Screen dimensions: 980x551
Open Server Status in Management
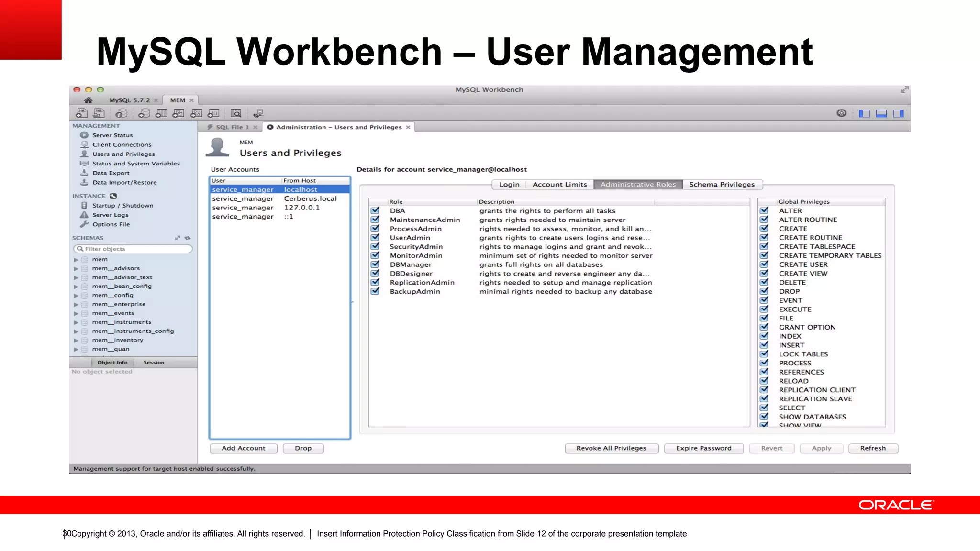(x=112, y=135)
